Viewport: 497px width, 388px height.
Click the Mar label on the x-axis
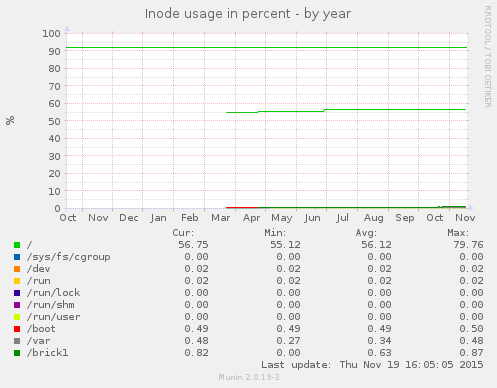click(x=221, y=218)
